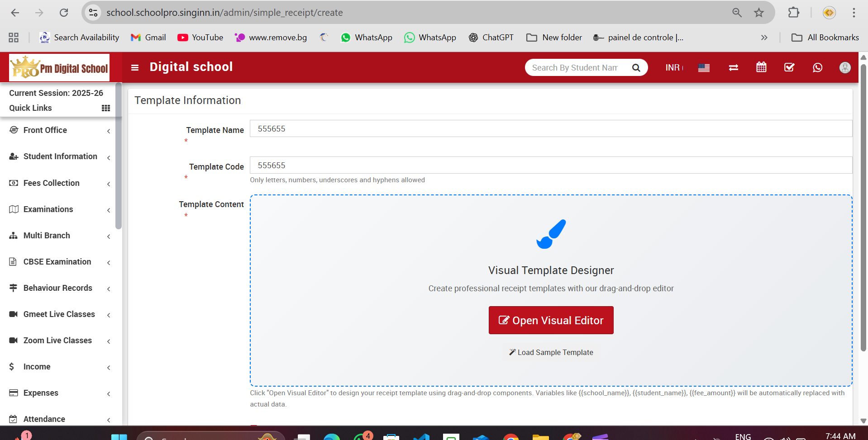868x440 pixels.
Task: Expand the Fees Collection menu
Action: 52,183
